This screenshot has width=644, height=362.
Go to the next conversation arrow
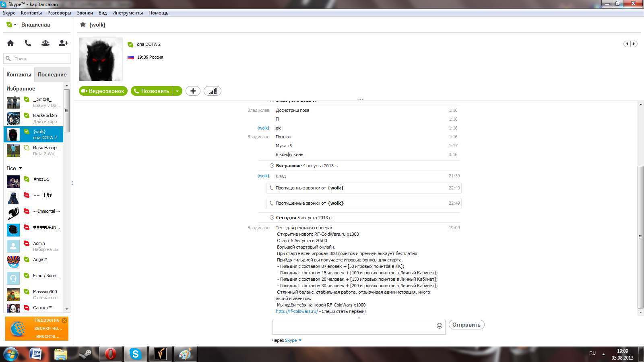634,44
